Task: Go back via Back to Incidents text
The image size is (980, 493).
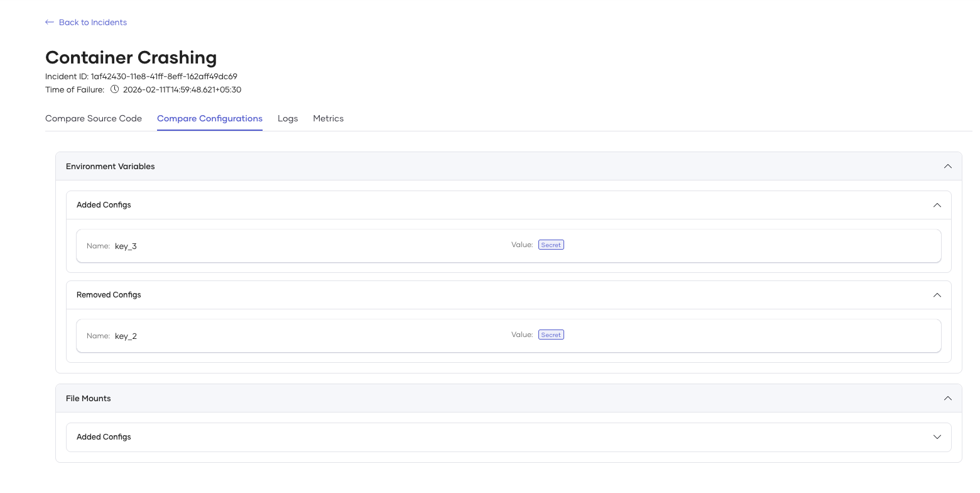Action: click(x=92, y=22)
